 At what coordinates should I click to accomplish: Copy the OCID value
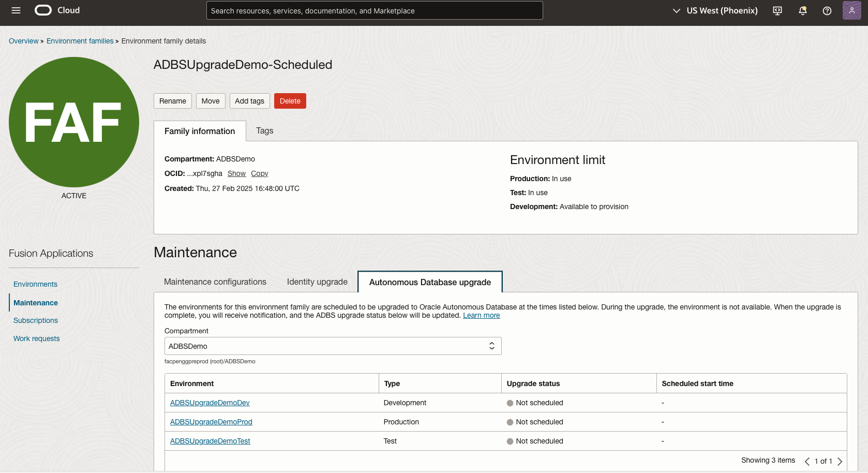(260, 173)
